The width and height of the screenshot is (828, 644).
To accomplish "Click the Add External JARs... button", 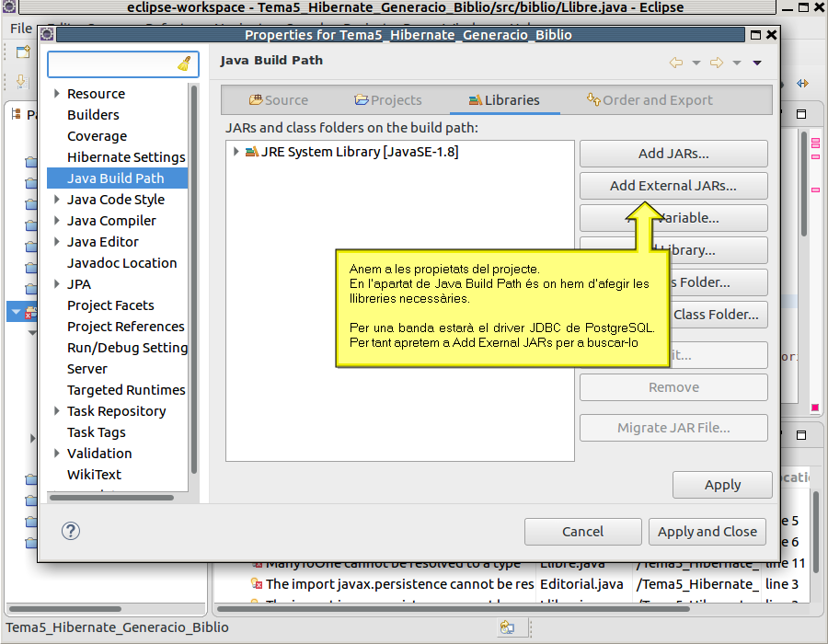I will tap(673, 186).
